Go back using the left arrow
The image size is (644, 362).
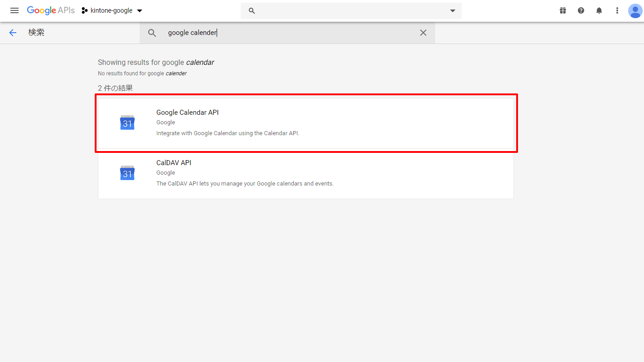coord(13,33)
